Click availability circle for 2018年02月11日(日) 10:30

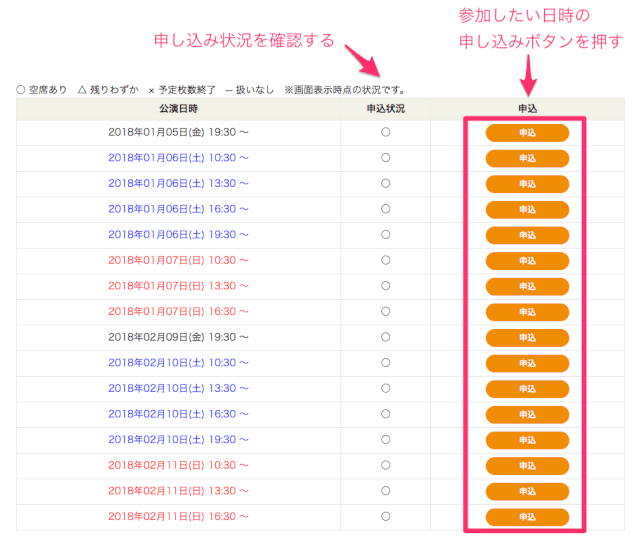(x=385, y=465)
